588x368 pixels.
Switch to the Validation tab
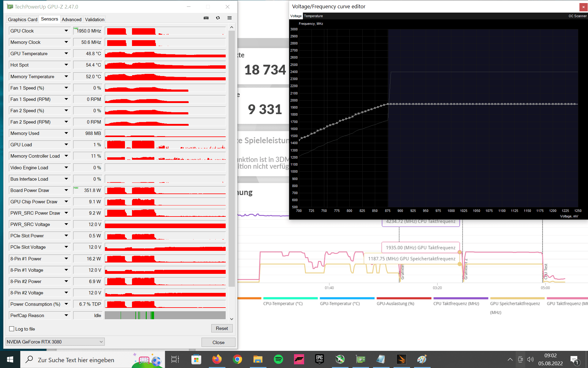[95, 19]
